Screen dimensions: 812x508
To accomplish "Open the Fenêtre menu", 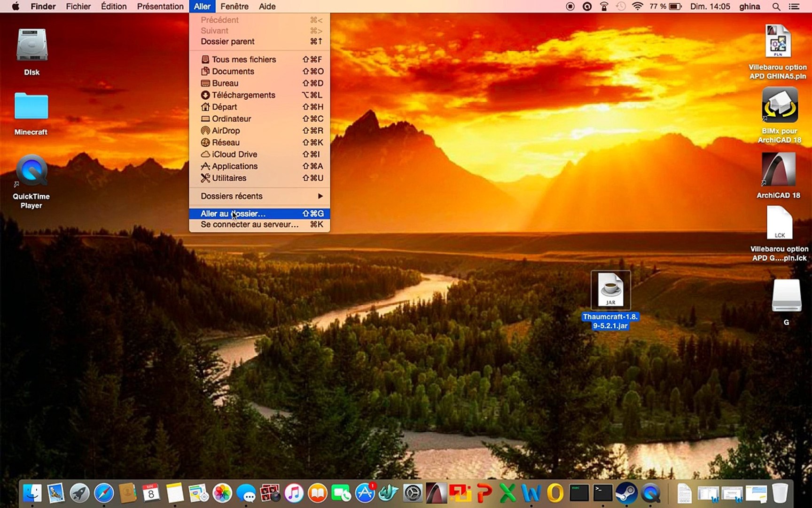I will (x=234, y=7).
